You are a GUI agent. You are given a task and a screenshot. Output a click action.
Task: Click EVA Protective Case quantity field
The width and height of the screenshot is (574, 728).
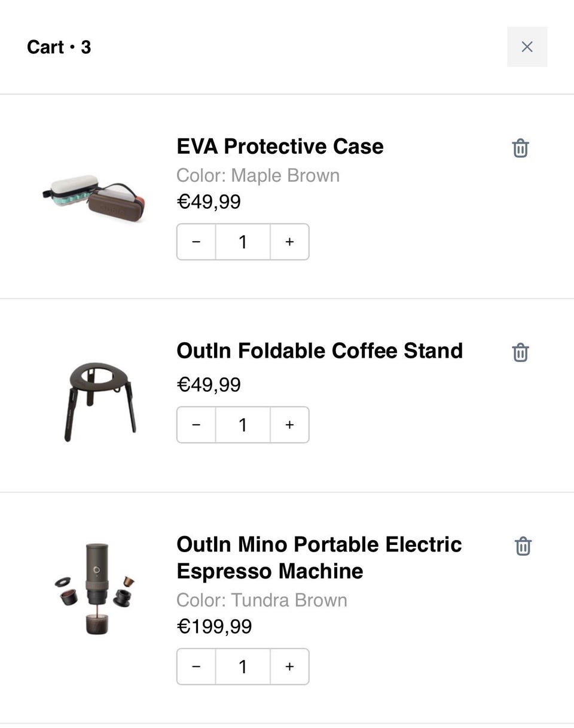pyautogui.click(x=243, y=242)
